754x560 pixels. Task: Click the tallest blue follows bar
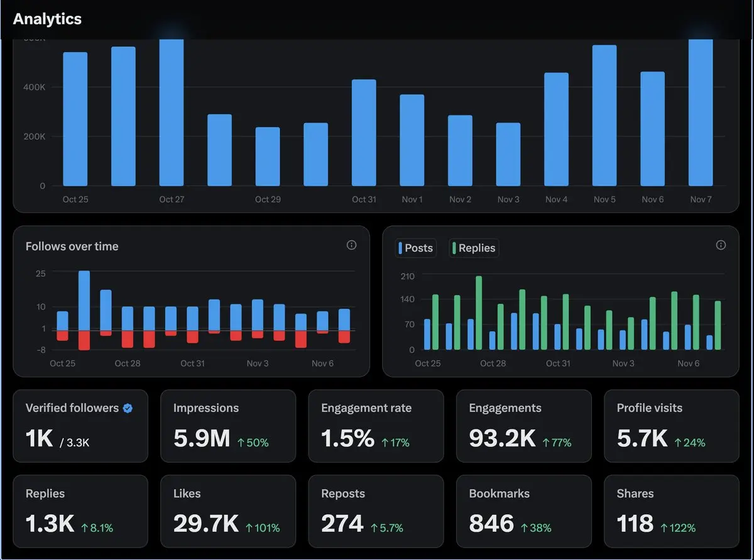pos(84,301)
